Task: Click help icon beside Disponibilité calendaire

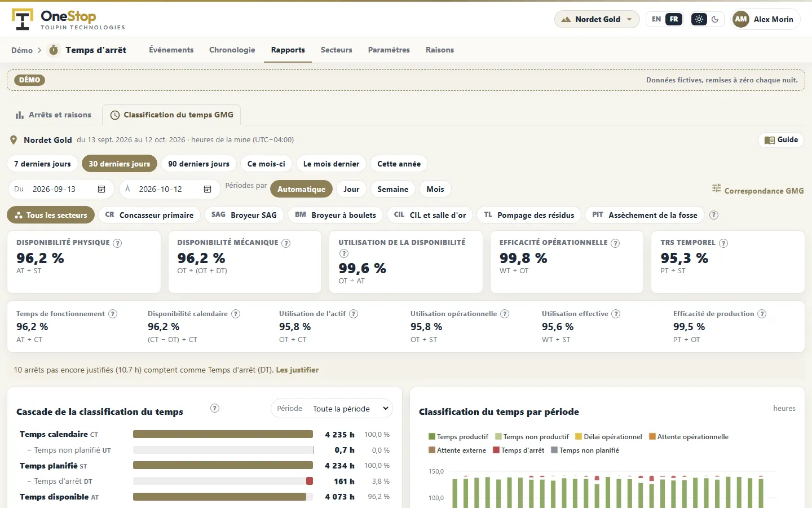Action: pos(236,314)
